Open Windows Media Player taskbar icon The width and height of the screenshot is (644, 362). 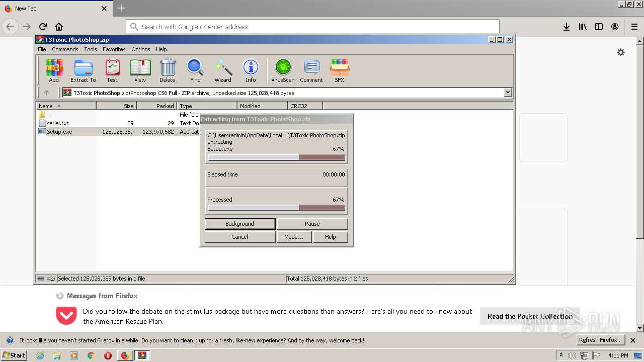click(x=74, y=355)
